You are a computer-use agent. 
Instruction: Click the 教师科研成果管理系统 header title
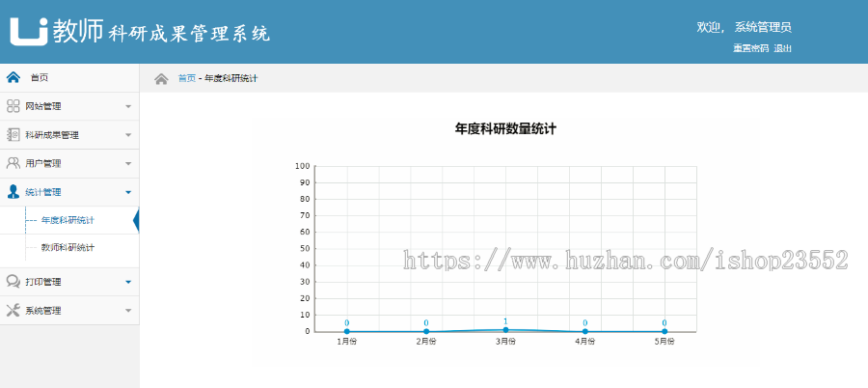coord(161,32)
